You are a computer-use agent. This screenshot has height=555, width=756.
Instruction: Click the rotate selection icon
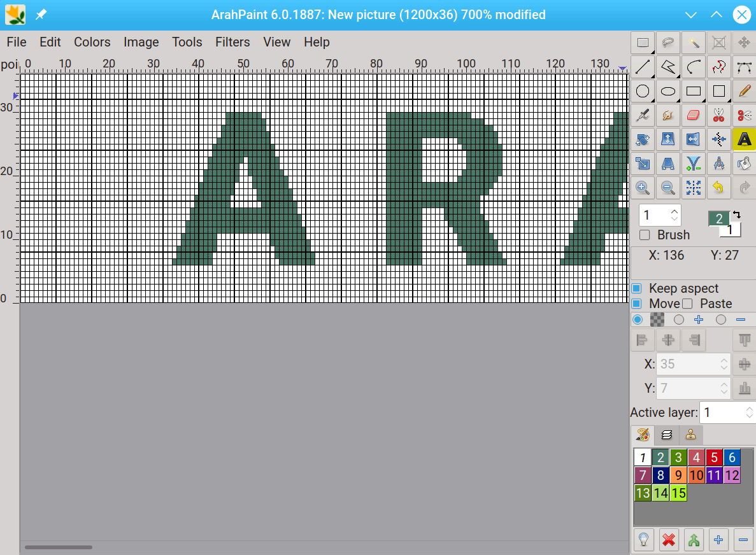(643, 139)
